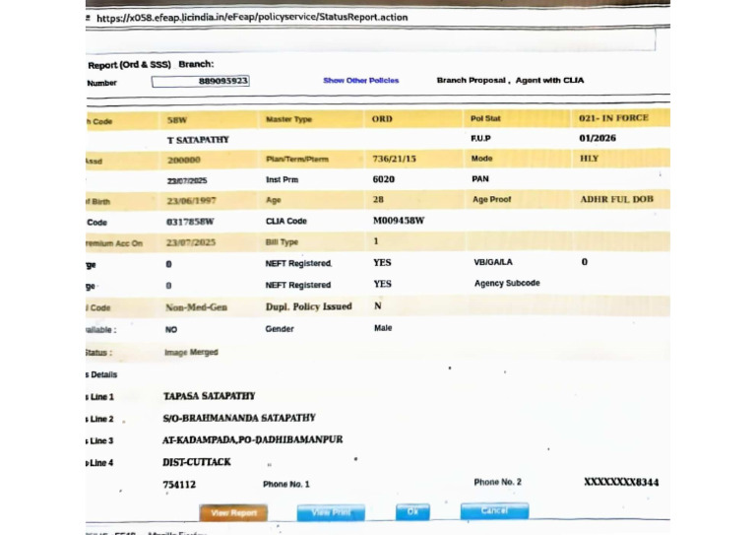The height and width of the screenshot is (535, 756).
Task: Select the Master Type value ORD
Action: pos(382,119)
